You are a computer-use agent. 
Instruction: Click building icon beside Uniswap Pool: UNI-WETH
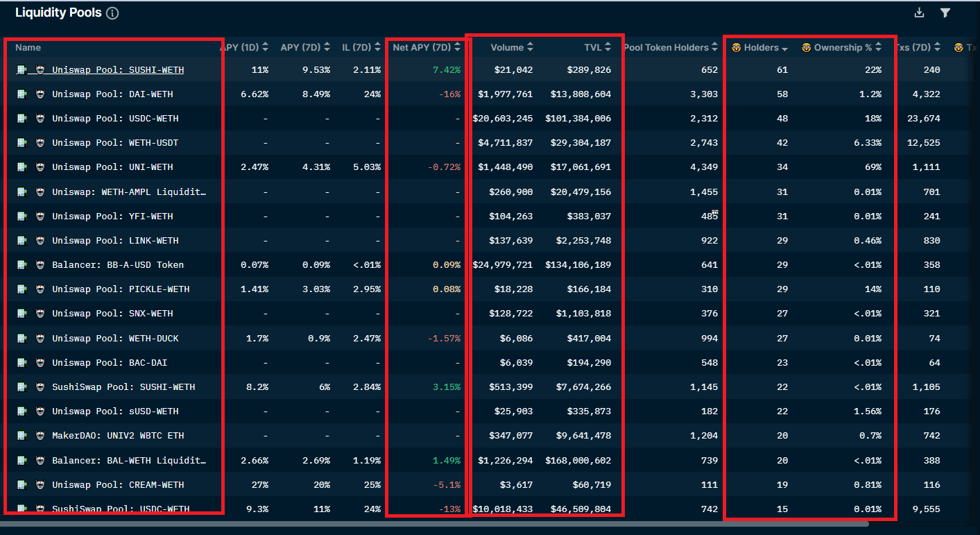(22, 167)
